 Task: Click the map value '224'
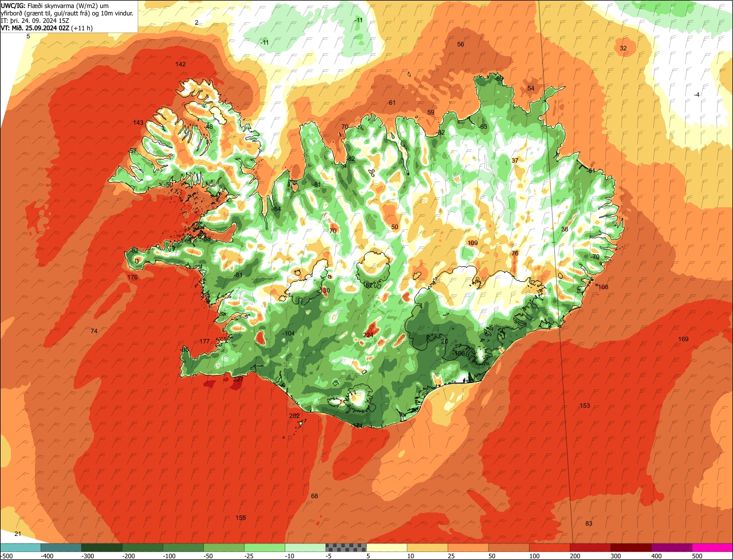click(x=368, y=335)
